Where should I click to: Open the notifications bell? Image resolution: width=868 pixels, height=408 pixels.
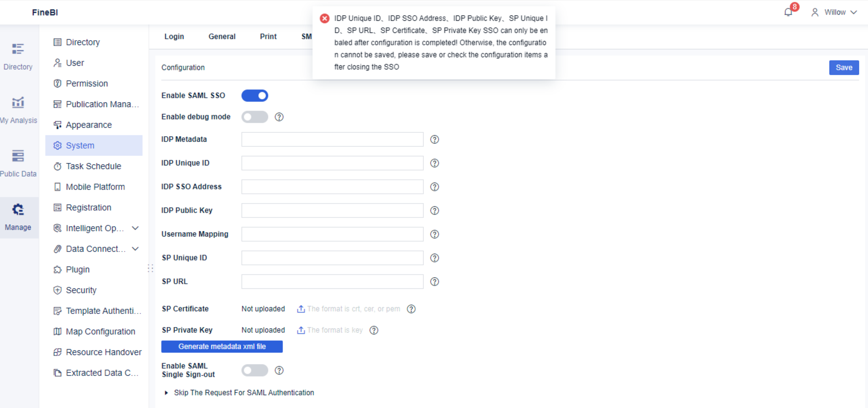tap(788, 12)
